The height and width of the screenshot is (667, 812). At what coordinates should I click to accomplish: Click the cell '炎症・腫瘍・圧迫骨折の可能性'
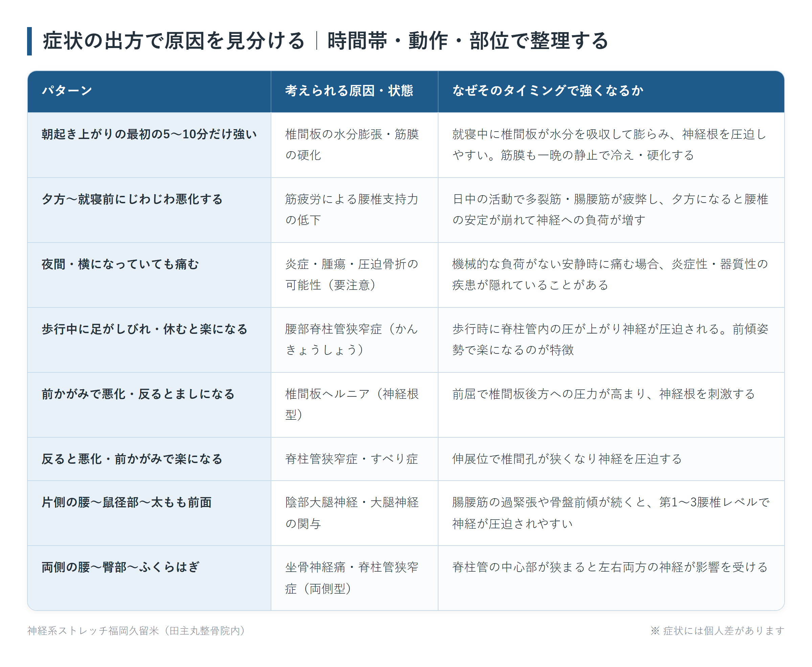tap(354, 275)
